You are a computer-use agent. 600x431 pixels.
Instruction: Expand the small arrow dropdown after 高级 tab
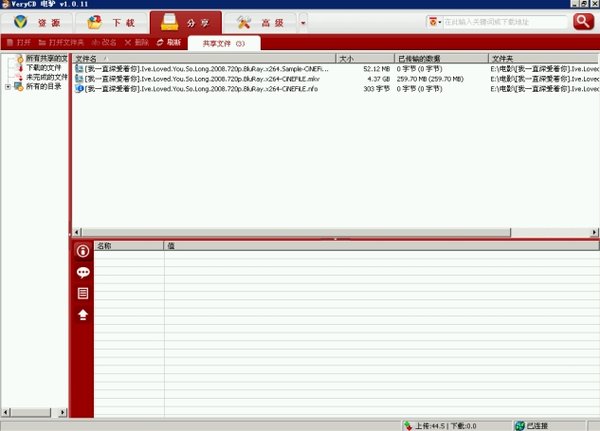point(303,23)
